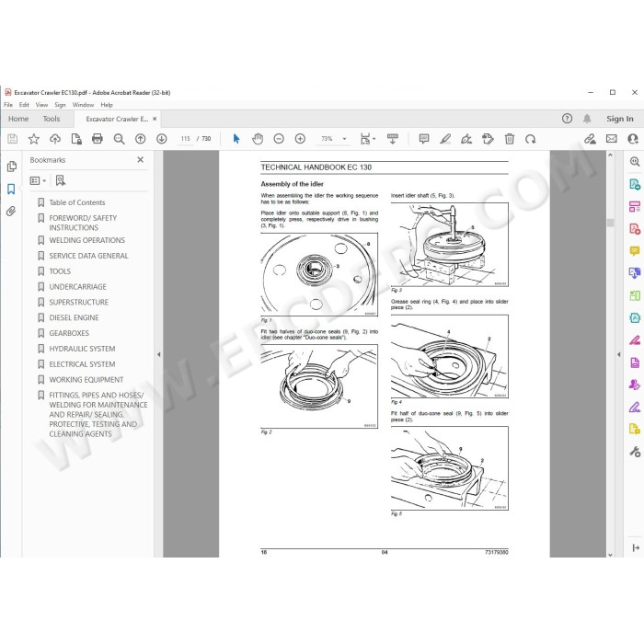Screen dimensions: 644x644
Task: Select the Highlight text tool
Action: [x=445, y=139]
